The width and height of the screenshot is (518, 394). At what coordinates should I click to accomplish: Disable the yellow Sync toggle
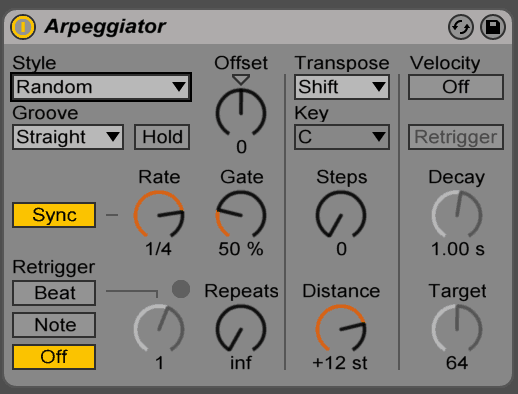tap(54, 215)
